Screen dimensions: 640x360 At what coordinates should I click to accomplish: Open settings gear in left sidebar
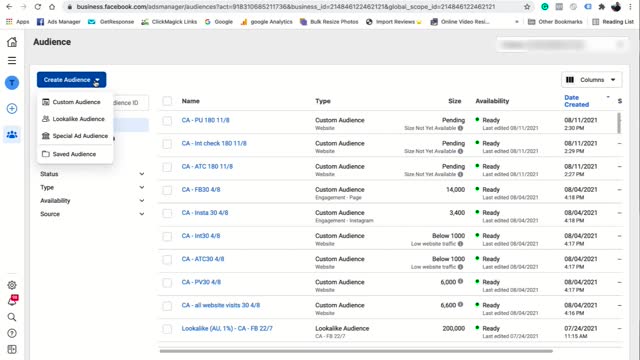[x=12, y=285]
